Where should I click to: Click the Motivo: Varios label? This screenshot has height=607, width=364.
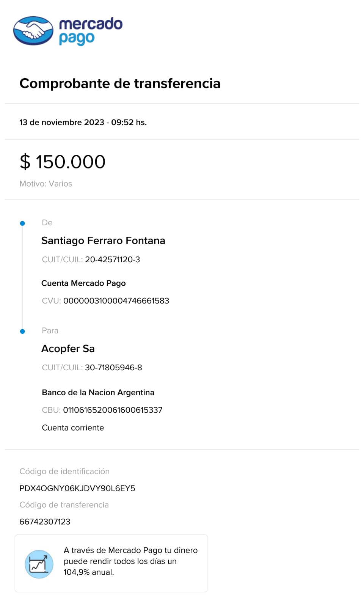point(45,184)
